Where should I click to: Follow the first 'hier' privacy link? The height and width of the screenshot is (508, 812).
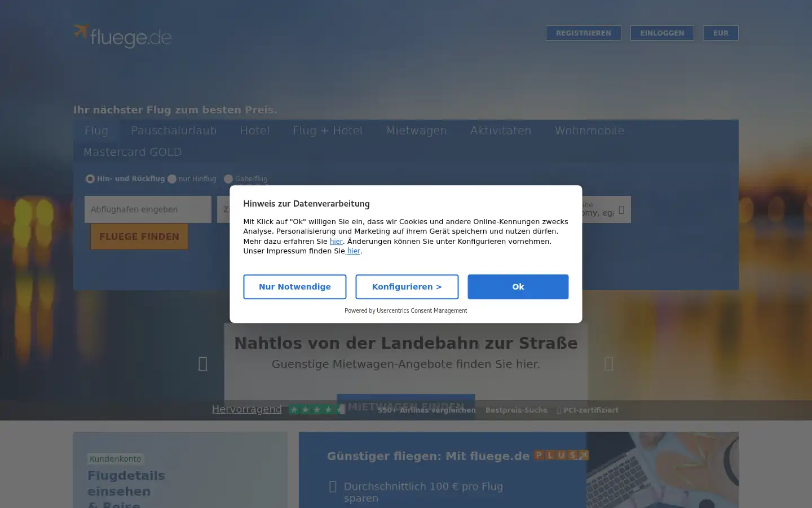click(x=336, y=241)
